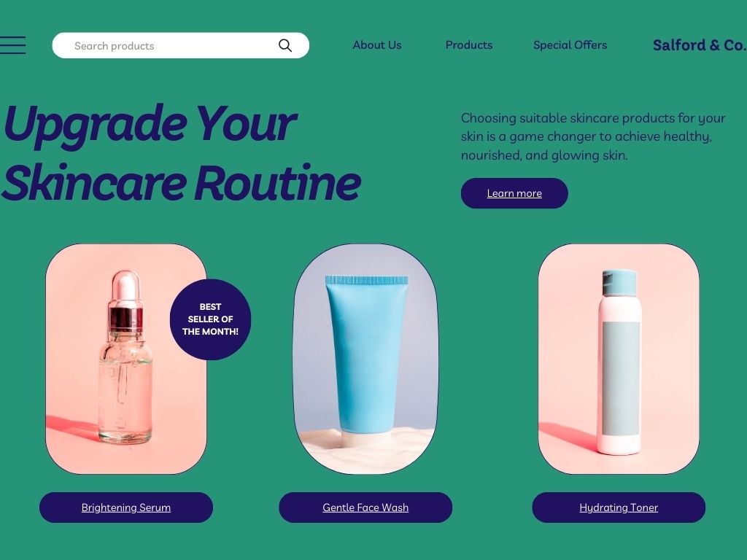Viewport: 747px width, 560px height.
Task: Click the skincare description paragraph text
Action: (593, 136)
